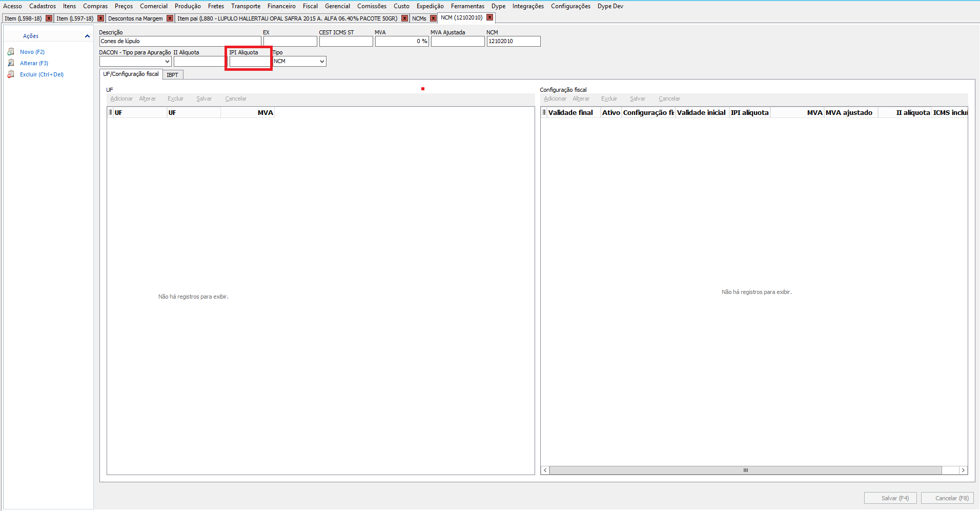Open the Ferramentas menu
This screenshot has width=980, height=511.
click(467, 6)
